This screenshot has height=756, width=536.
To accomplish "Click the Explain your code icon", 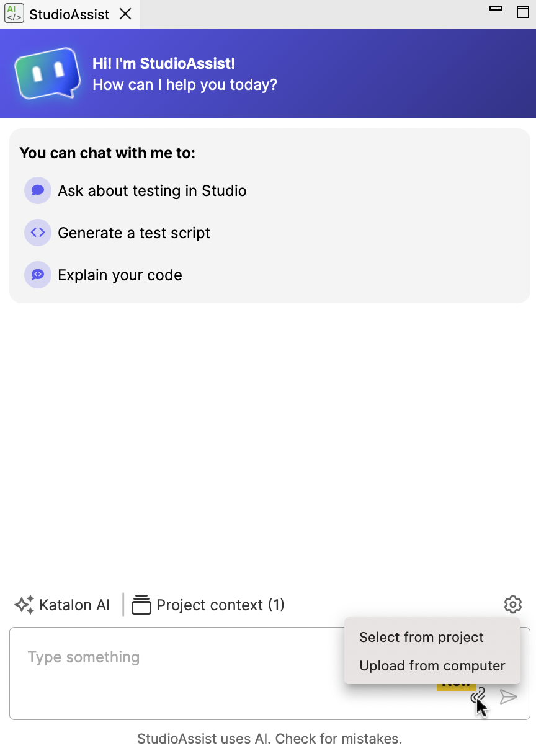I will (38, 275).
